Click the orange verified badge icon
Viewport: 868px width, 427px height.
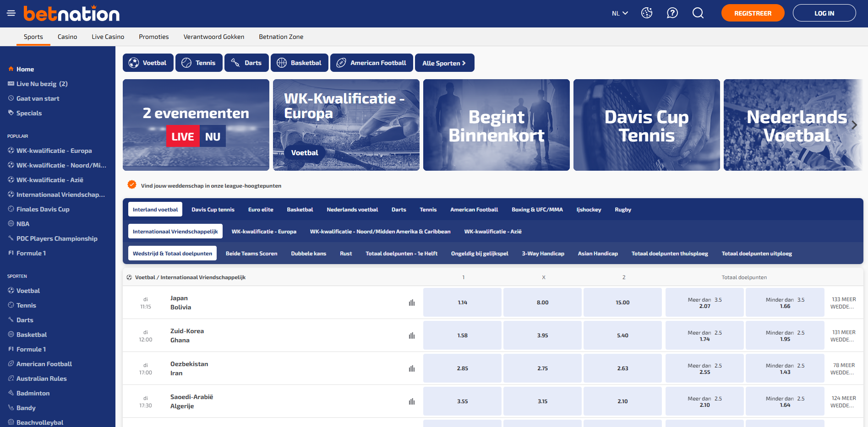click(132, 184)
